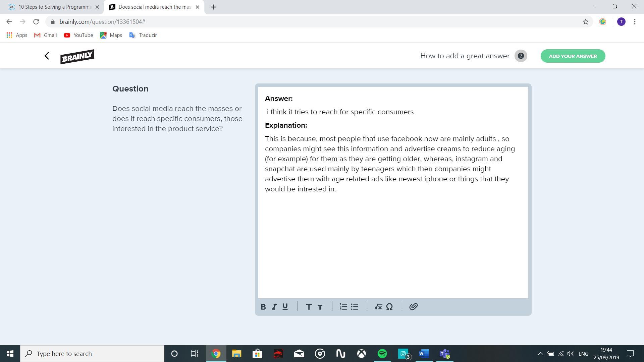Image resolution: width=644 pixels, height=362 pixels.
Task: Insert a numbered list
Action: pos(343,307)
